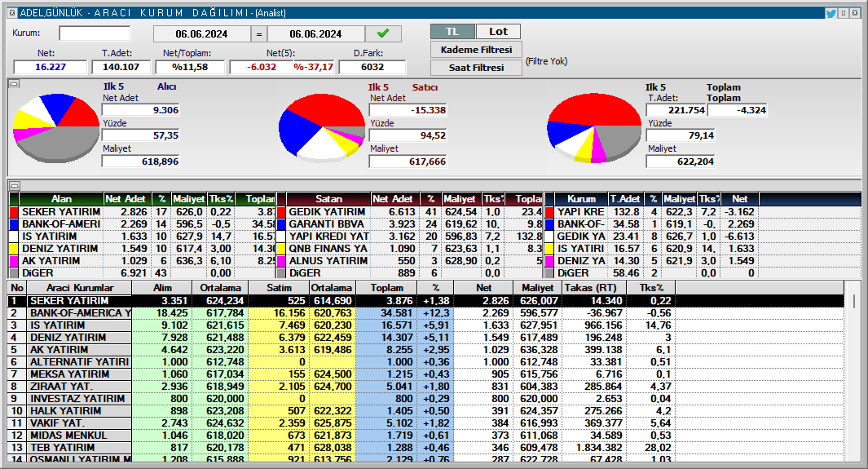The height and width of the screenshot is (469, 868).
Task: Click Alıcı Net Adet 9.306 field
Action: 141,110
